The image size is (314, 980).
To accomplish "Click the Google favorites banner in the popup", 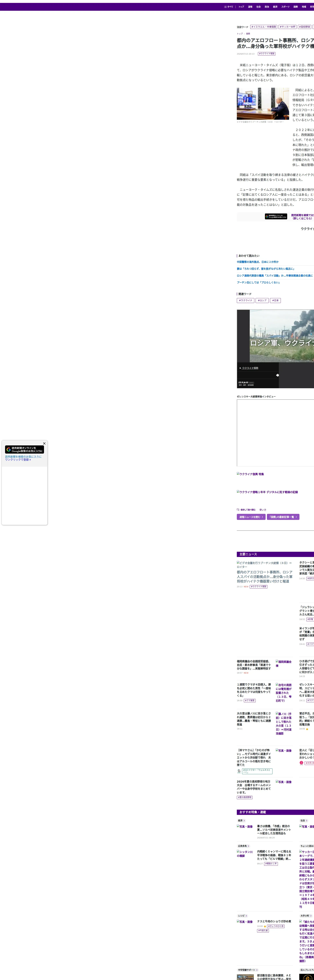I will tap(24, 449).
